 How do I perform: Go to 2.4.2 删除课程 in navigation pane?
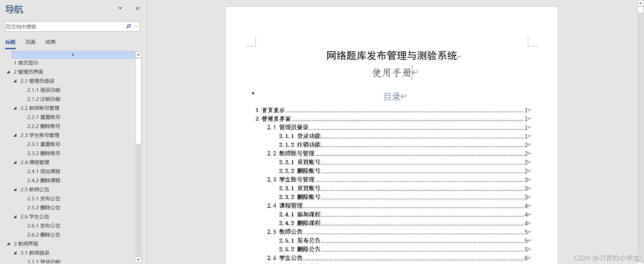coord(44,180)
